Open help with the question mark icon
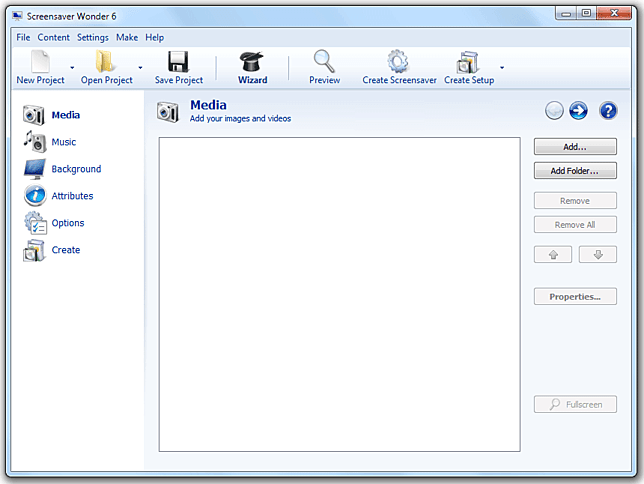 [608, 111]
